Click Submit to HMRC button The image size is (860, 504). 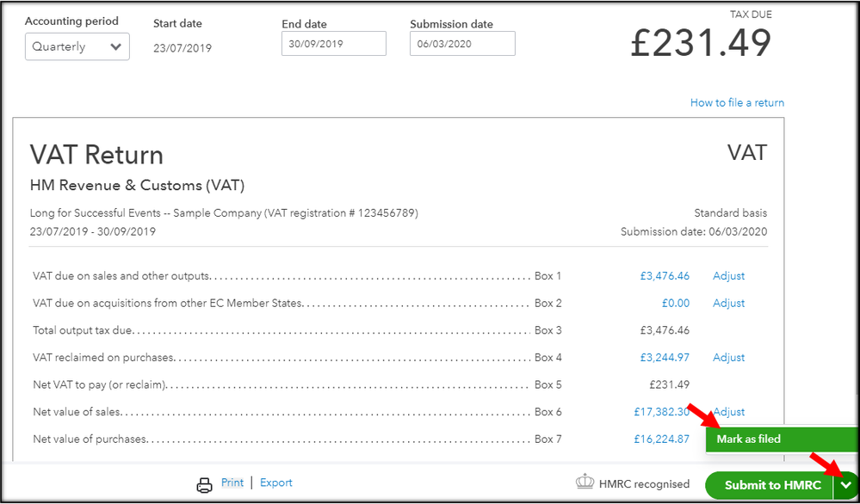click(769, 485)
